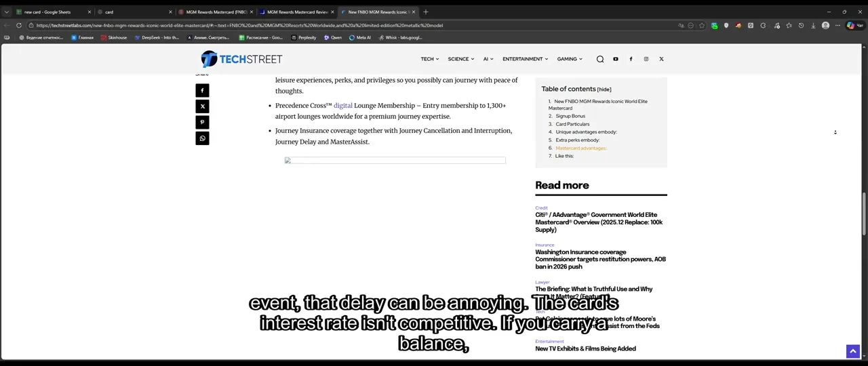Reload the page with refresh icon

pyautogui.click(x=18, y=25)
